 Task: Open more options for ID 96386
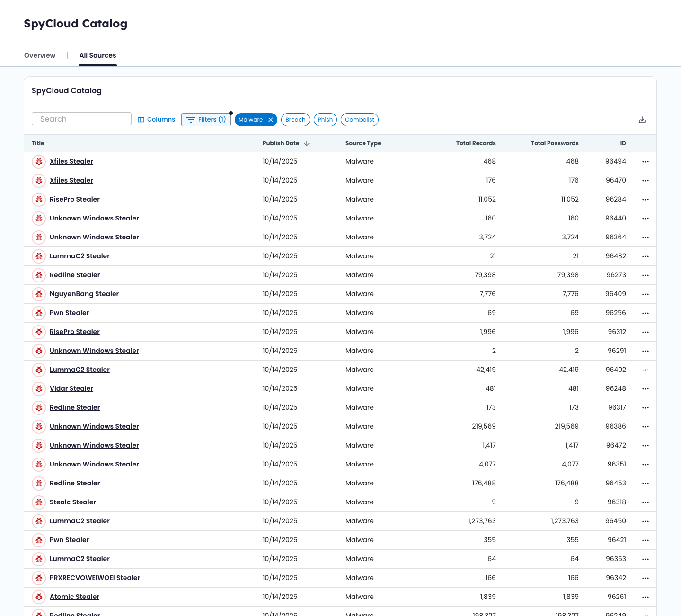point(646,427)
